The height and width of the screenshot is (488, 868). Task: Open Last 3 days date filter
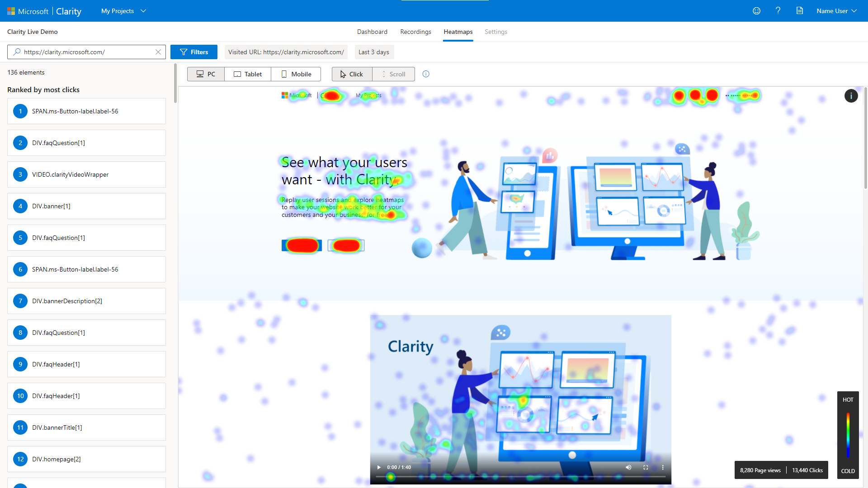(x=374, y=52)
